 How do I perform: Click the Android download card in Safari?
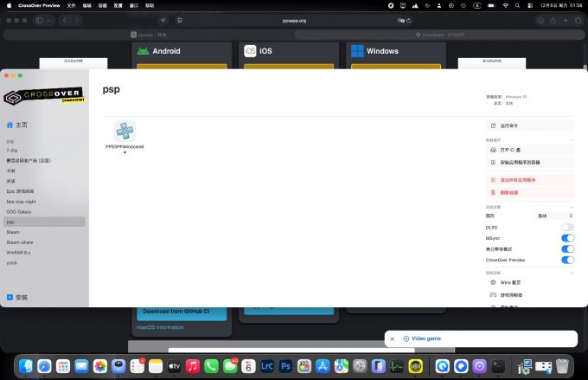pyautogui.click(x=182, y=55)
